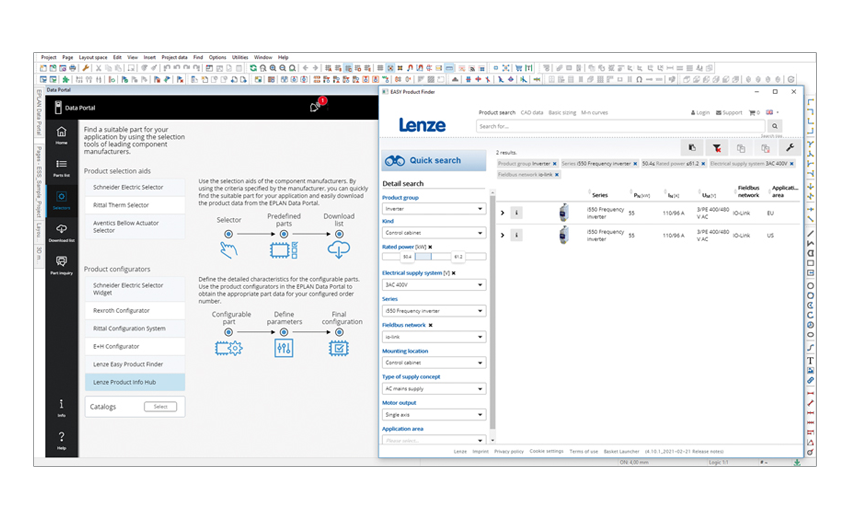Open the Parts list sidebar icon
This screenshot has height=519, width=850.
[61, 168]
